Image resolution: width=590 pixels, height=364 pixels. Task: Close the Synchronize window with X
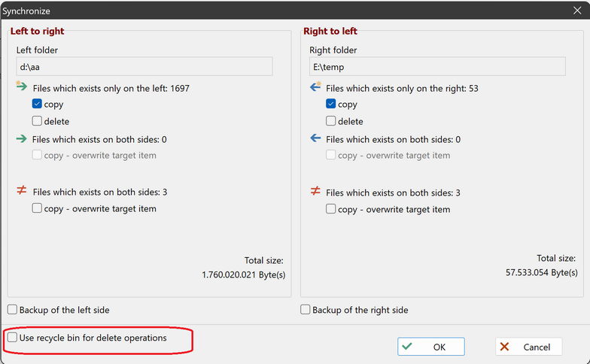pyautogui.click(x=576, y=11)
